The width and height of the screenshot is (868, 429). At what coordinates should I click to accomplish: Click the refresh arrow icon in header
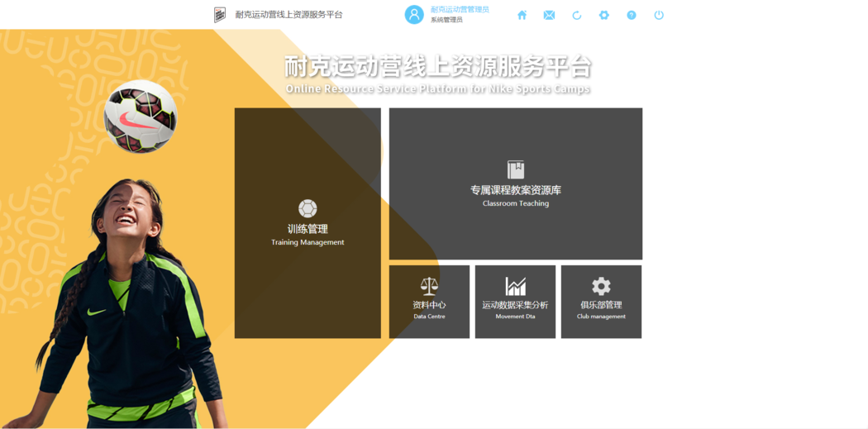[576, 16]
